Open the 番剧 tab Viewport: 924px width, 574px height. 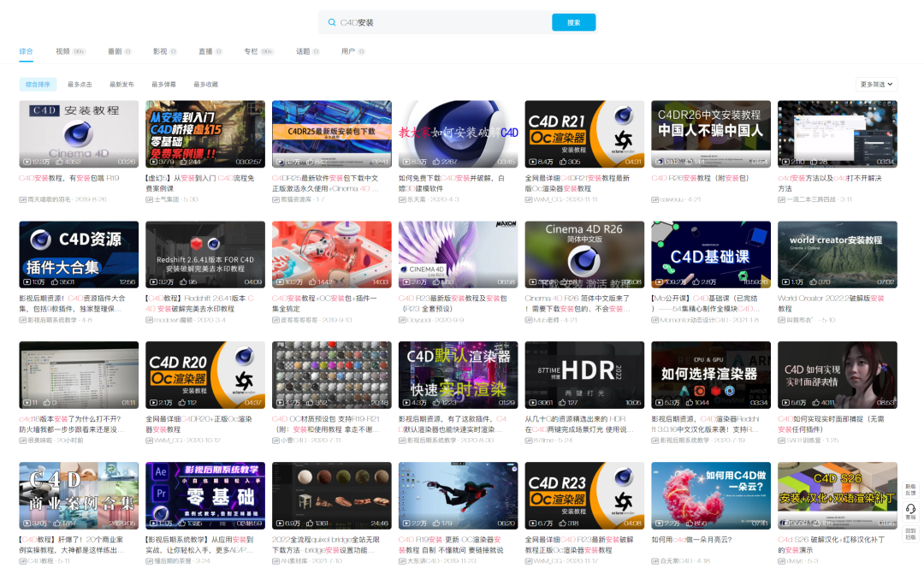[x=120, y=51]
